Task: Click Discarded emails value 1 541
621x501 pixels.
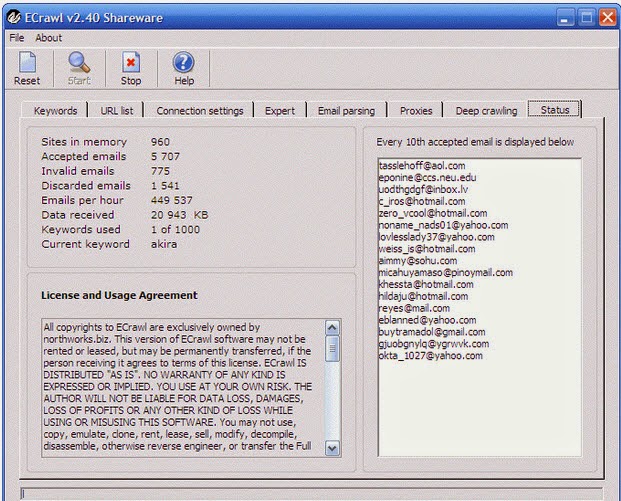Action: (x=165, y=186)
